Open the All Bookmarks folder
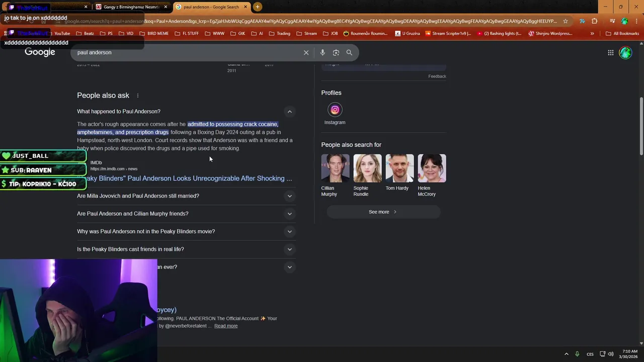 click(622, 34)
